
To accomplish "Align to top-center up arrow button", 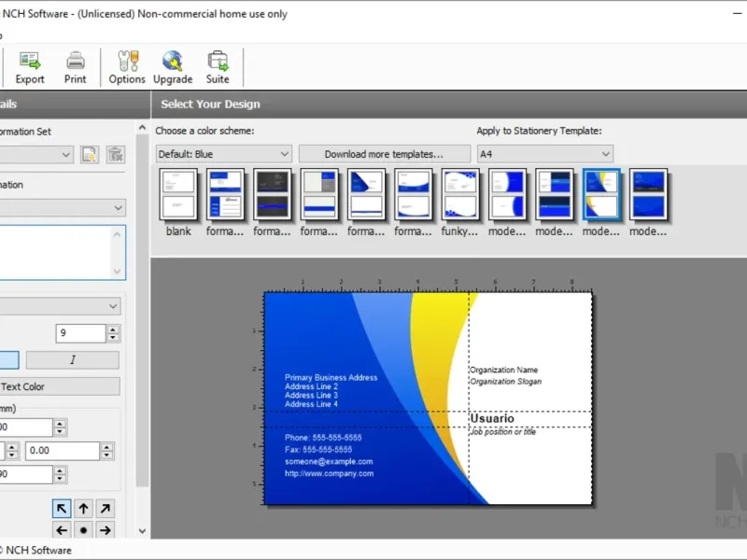I will coord(83,509).
